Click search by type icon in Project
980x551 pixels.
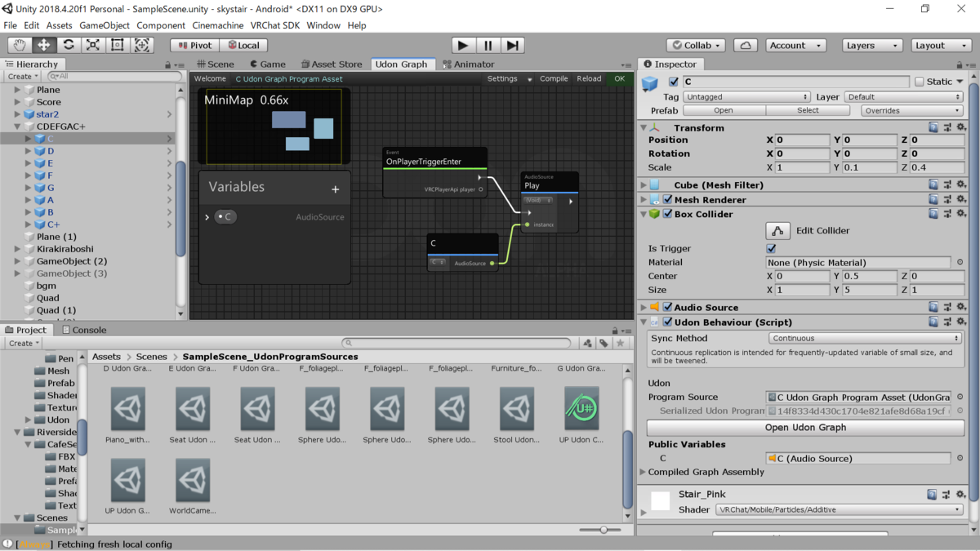(x=587, y=344)
